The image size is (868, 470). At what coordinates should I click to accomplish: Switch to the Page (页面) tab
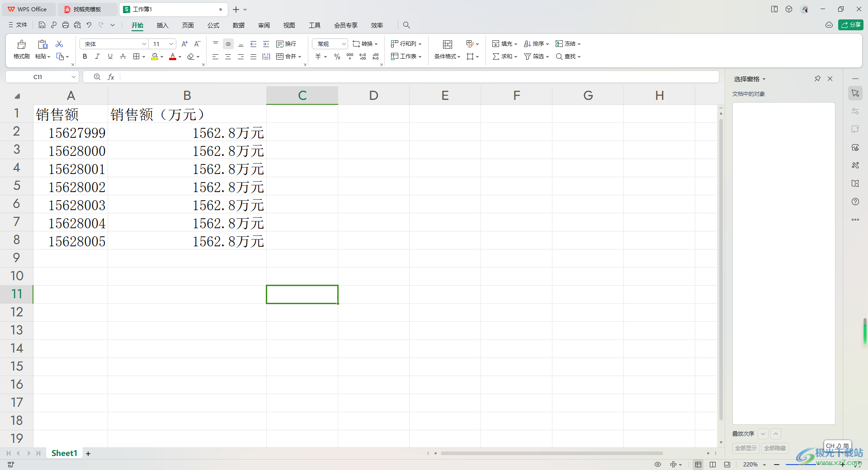tap(188, 25)
